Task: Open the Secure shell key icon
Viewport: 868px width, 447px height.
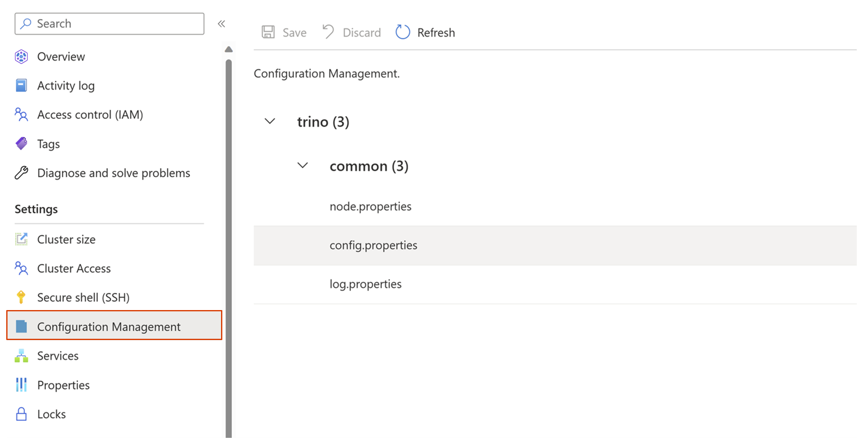Action: point(21,297)
